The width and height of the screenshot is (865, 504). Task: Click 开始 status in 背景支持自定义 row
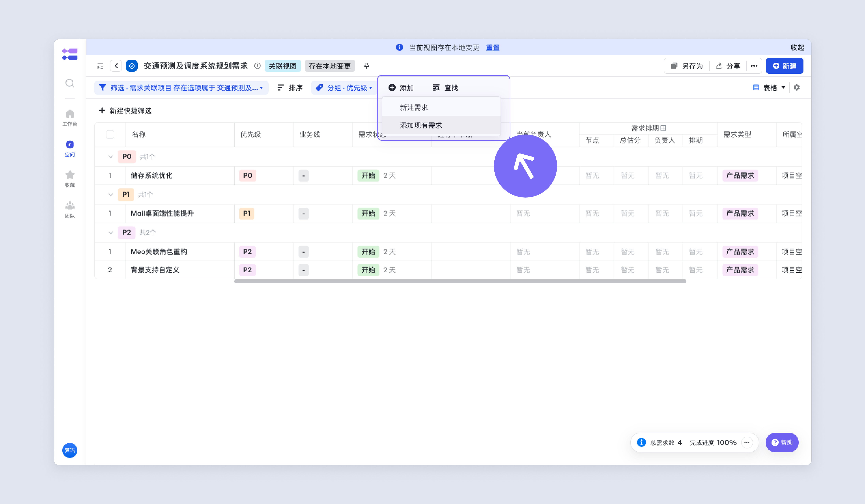[368, 270]
